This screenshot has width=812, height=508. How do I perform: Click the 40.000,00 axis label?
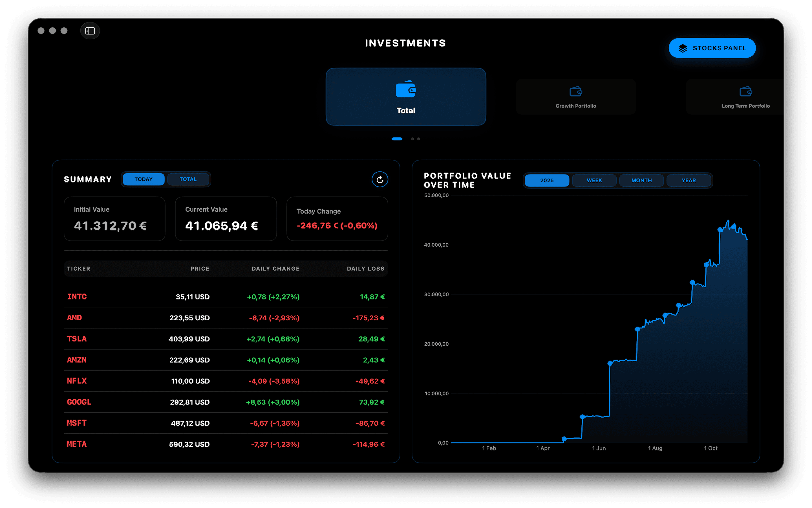click(436, 245)
